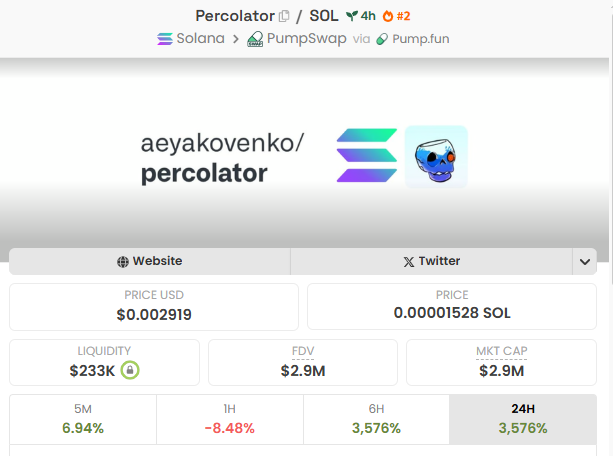613x456 pixels.
Task: Click the blue skull token image
Action: click(x=436, y=157)
